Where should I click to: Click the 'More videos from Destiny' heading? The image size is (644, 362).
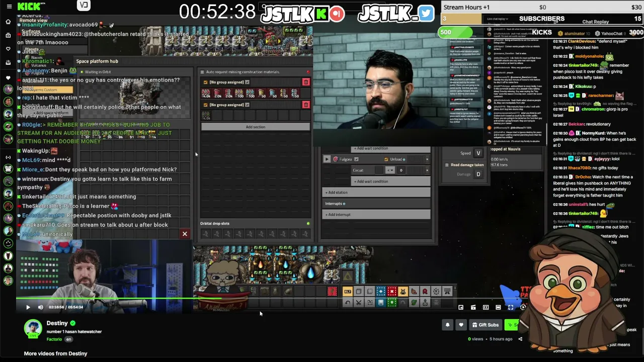[x=55, y=353]
